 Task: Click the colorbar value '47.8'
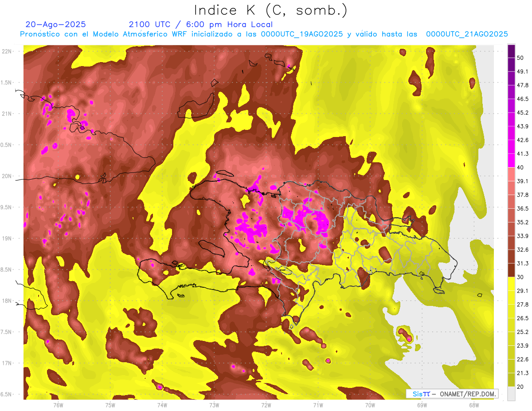tap(522, 85)
